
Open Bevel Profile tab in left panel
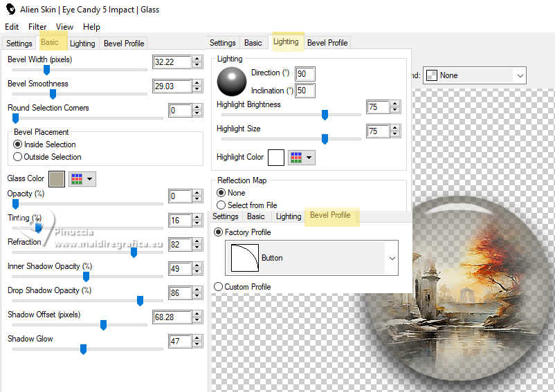(124, 44)
